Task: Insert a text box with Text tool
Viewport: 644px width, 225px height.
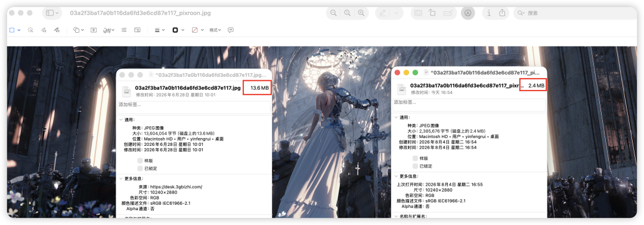Action: [x=94, y=30]
